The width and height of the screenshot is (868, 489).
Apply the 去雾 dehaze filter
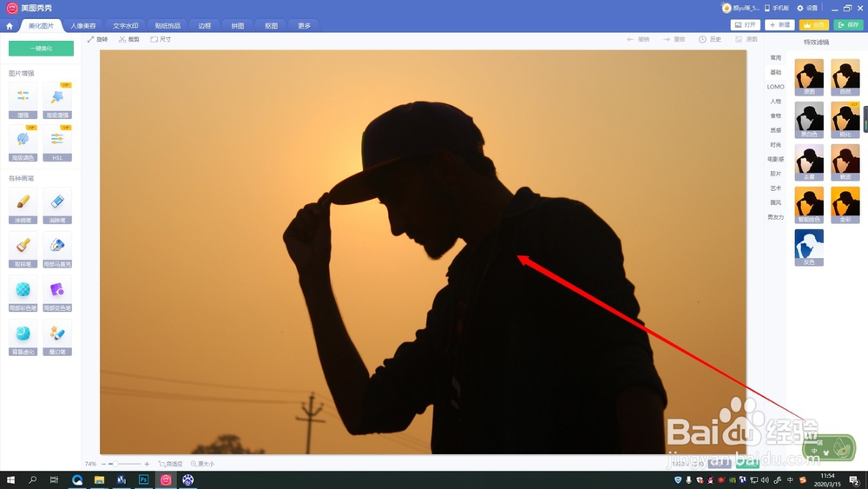809,162
